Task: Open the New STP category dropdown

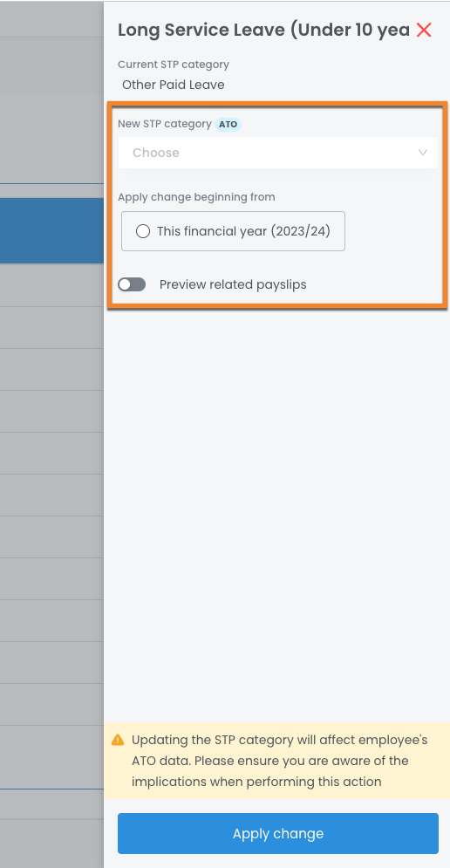Action: tap(278, 153)
